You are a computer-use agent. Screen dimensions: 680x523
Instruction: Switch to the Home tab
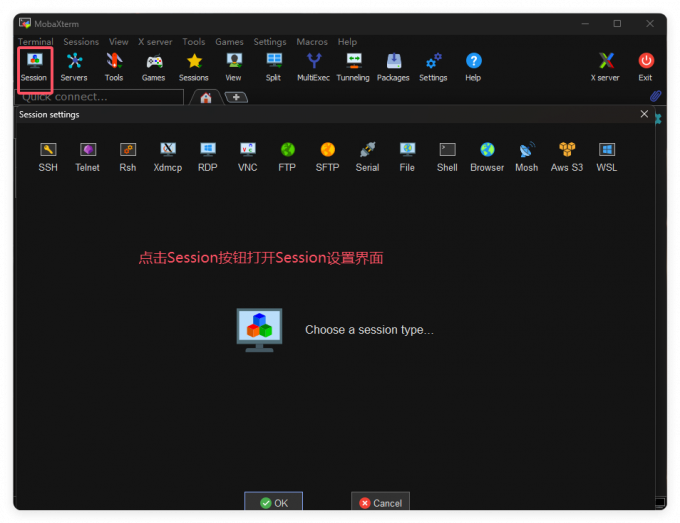pos(206,98)
